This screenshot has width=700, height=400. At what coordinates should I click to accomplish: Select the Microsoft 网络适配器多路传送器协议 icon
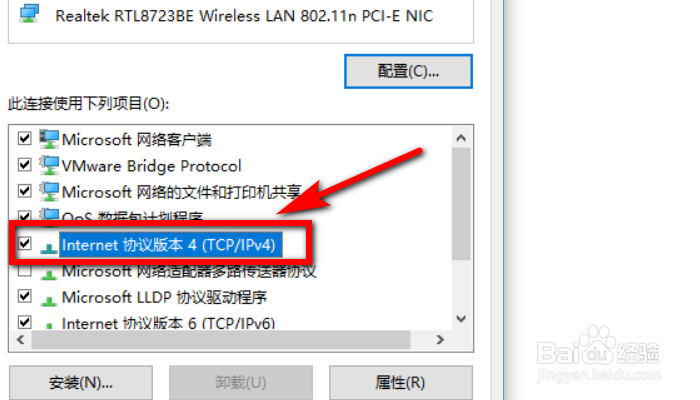[x=49, y=274]
